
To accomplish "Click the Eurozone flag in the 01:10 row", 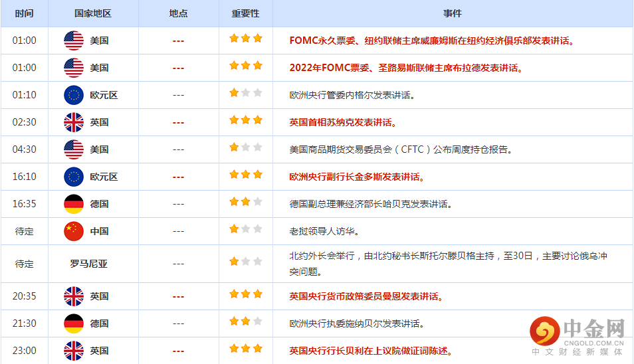I will 74,95.
